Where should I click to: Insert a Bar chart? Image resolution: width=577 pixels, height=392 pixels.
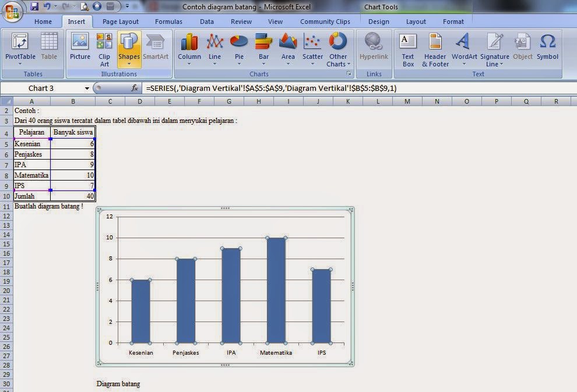(263, 47)
